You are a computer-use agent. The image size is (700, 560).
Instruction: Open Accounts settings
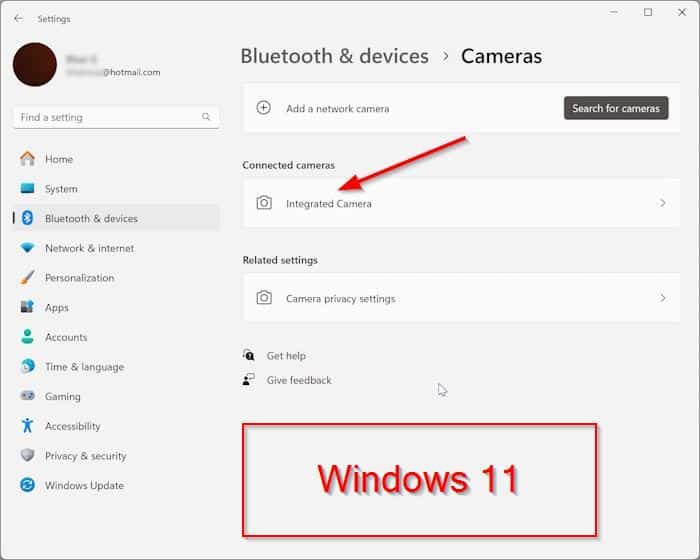click(x=117, y=337)
